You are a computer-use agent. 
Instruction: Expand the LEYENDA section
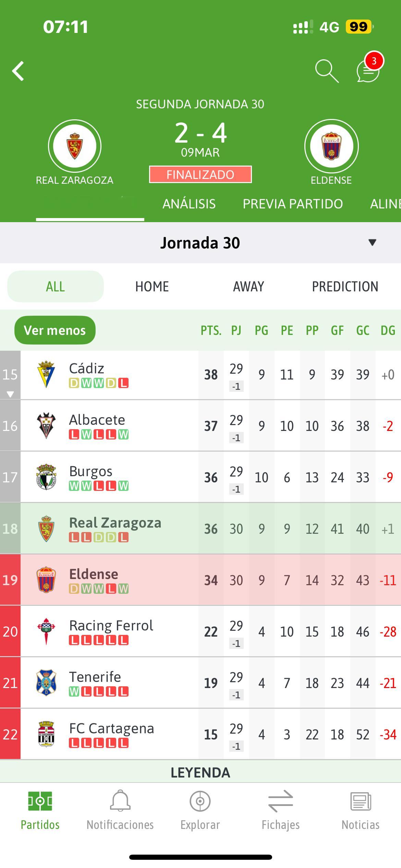(200, 772)
